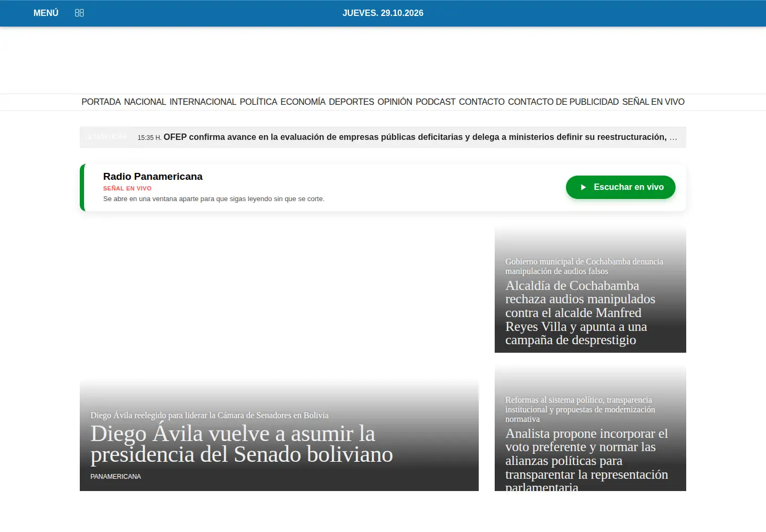Click the red SEÑAL EN VIVO label

127,188
